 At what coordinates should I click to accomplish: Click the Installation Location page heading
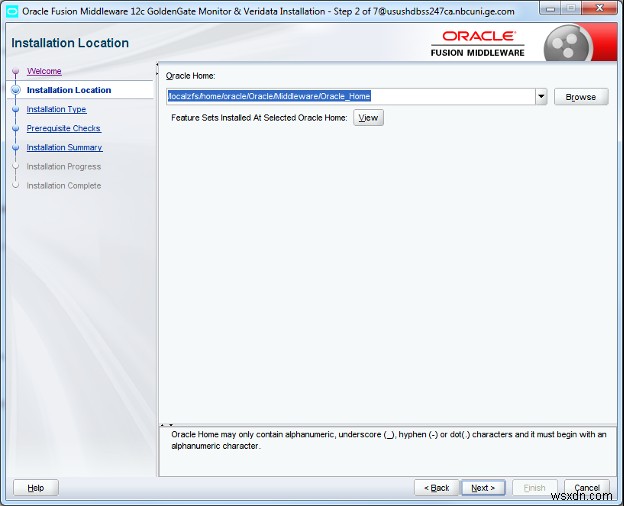70,43
